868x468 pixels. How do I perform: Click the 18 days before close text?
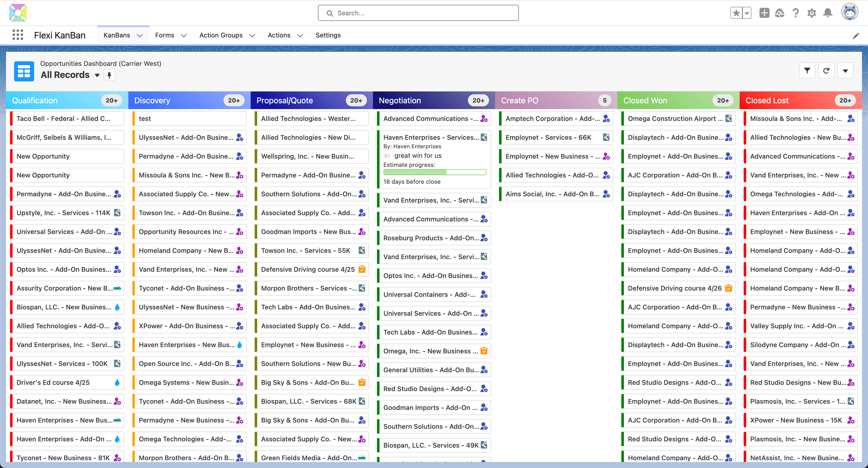(412, 182)
